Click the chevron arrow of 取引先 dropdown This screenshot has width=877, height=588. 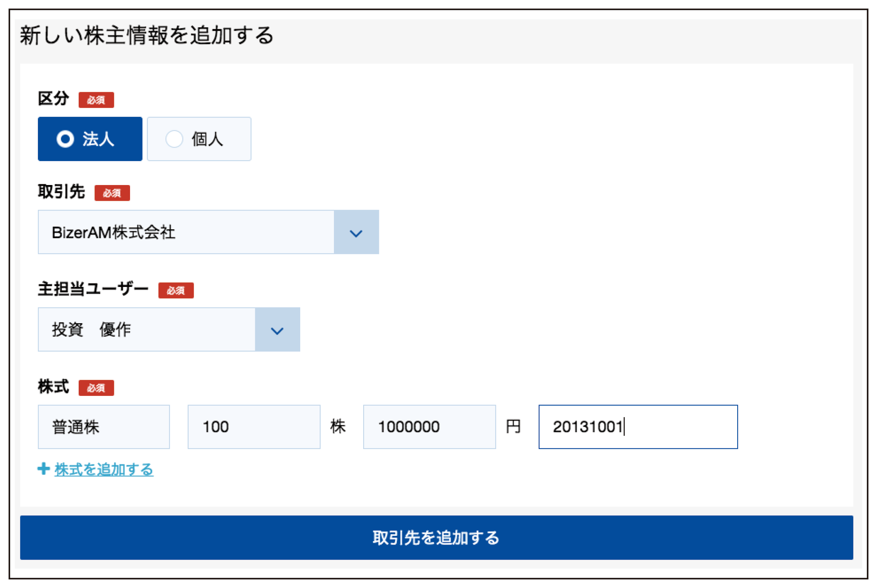click(356, 233)
